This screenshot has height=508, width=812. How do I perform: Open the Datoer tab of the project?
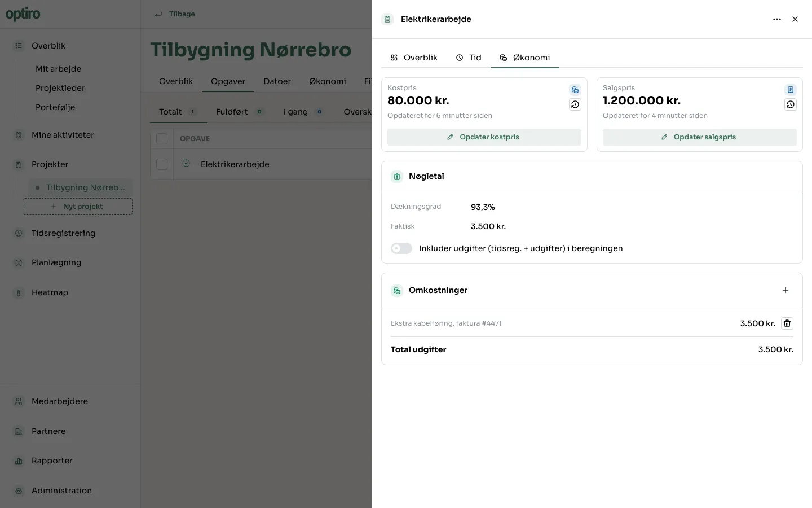(x=277, y=81)
